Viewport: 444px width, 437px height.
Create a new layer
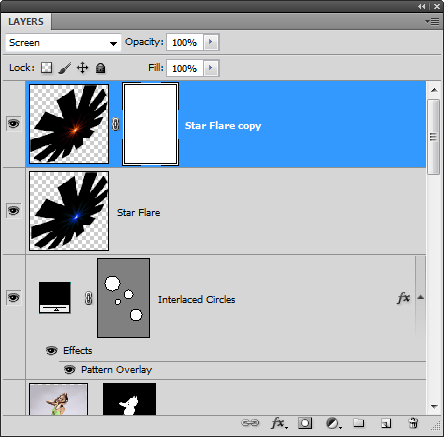(x=386, y=423)
